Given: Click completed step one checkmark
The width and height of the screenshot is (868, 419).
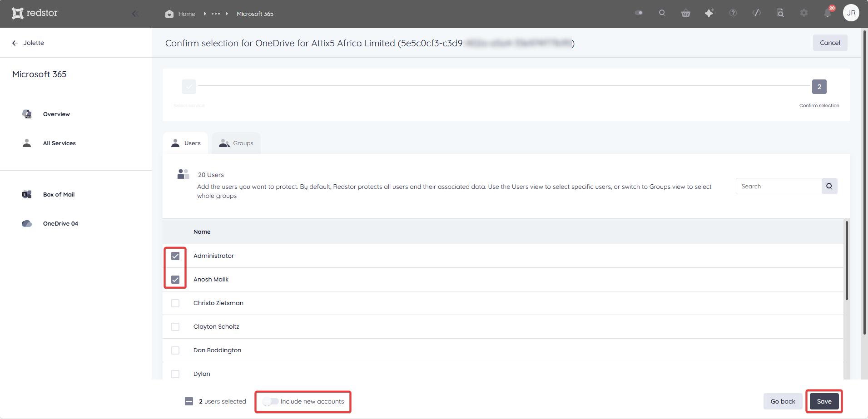Looking at the screenshot, I should (x=189, y=86).
